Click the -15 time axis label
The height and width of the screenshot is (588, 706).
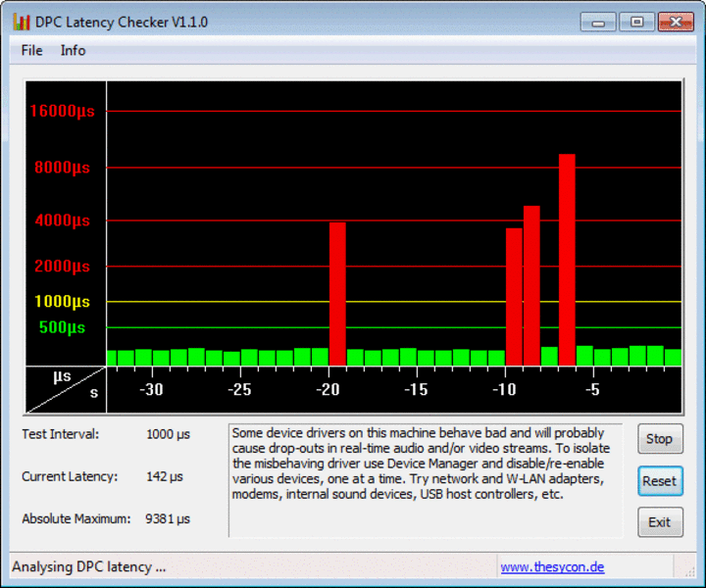pyautogui.click(x=416, y=390)
